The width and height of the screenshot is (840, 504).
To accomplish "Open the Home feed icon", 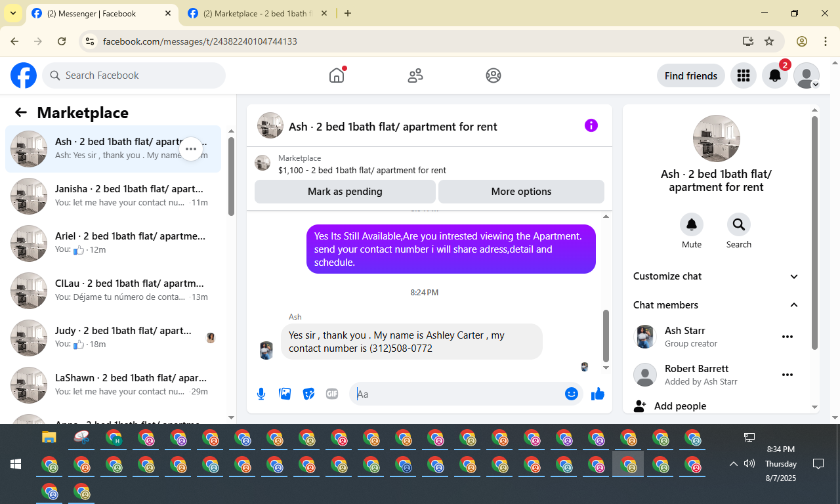I will click(x=337, y=75).
